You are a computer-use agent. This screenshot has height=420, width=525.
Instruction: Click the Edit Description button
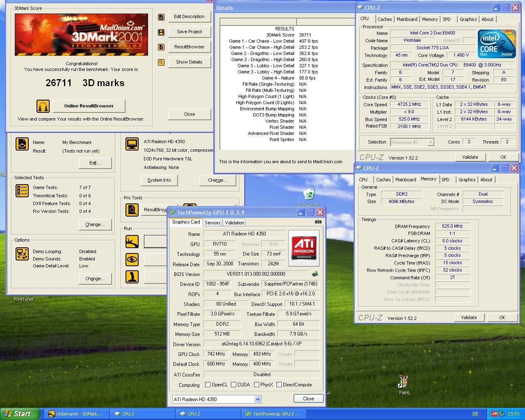click(x=189, y=17)
